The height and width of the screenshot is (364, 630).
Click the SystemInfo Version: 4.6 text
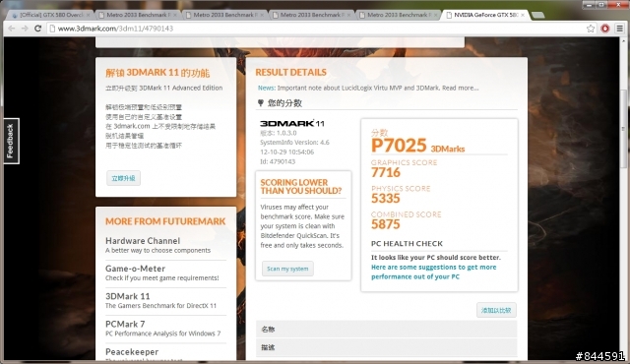[294, 143]
